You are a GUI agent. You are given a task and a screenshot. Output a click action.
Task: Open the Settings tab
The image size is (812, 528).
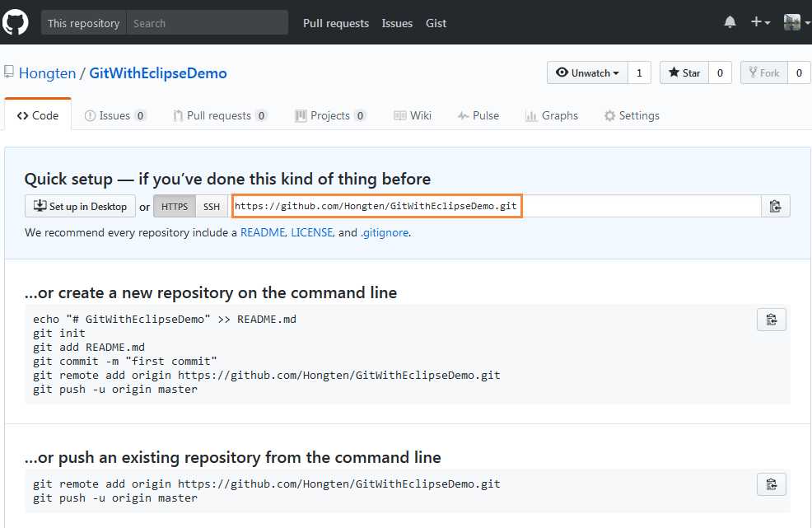tap(632, 115)
